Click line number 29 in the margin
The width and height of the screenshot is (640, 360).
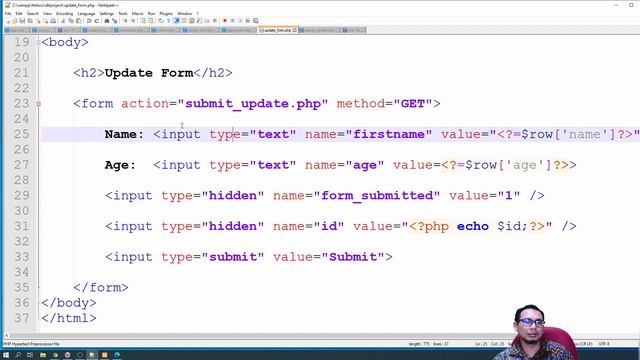point(21,196)
